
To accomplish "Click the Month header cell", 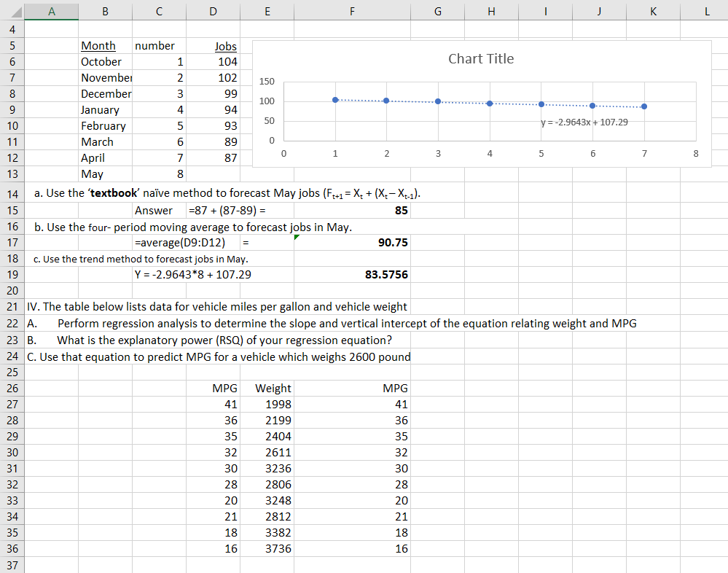I will point(105,46).
